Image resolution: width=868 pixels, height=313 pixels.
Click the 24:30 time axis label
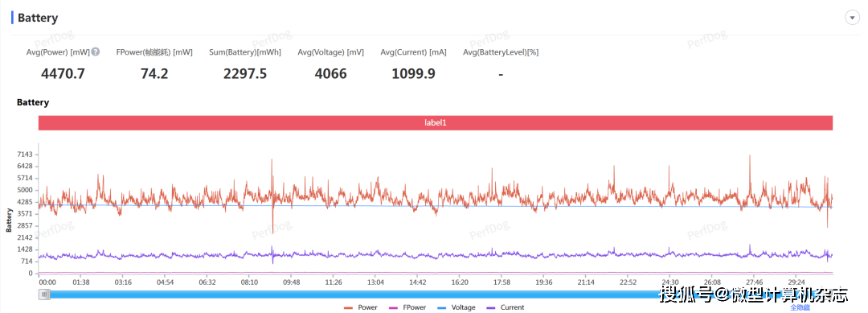pos(670,282)
